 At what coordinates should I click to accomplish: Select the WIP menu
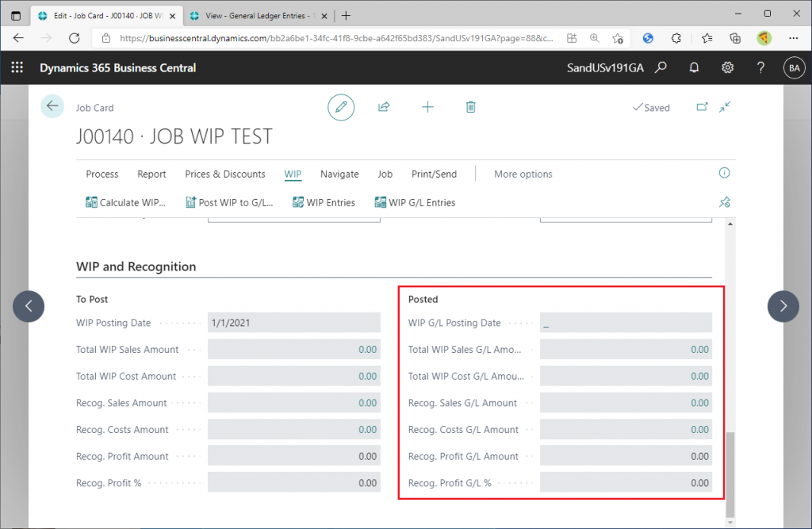(293, 174)
